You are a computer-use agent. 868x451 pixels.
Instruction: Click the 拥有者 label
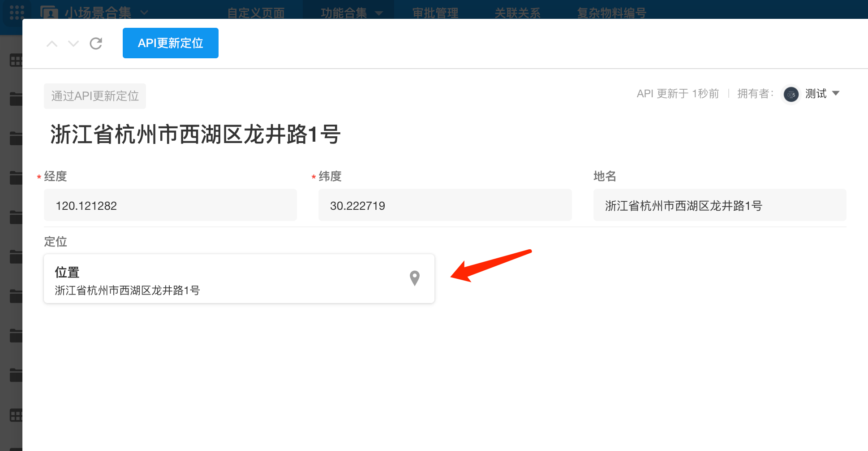[755, 93]
